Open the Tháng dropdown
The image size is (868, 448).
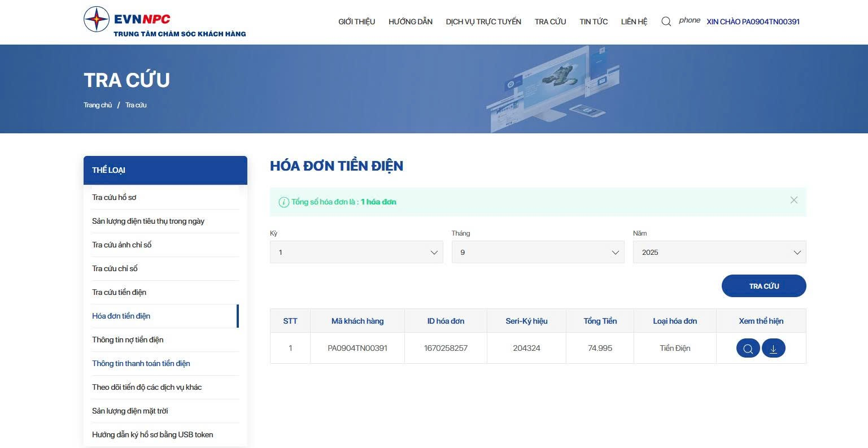(x=538, y=253)
